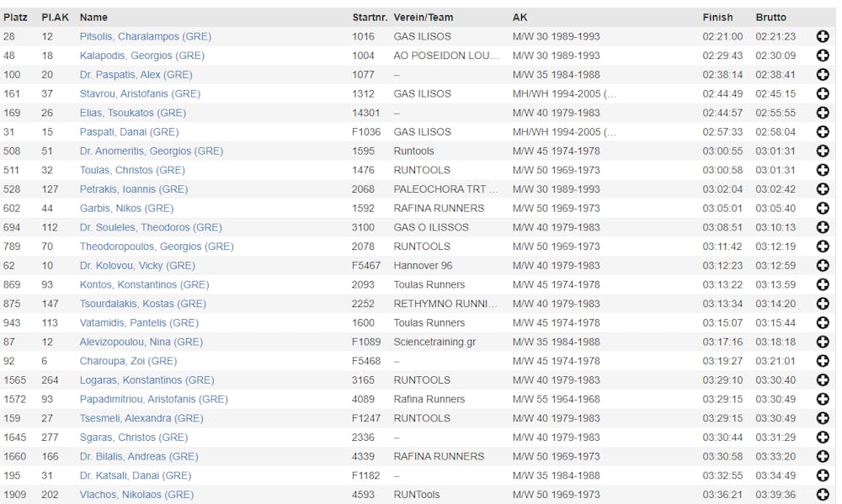
Task: Open runner link Elias, Tsoukatos (GRE)
Action: coord(132,113)
